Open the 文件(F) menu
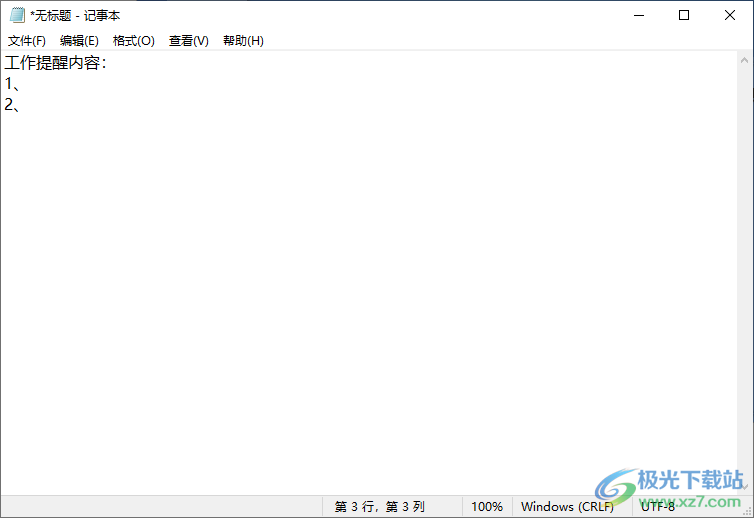This screenshot has width=754, height=518. [27, 41]
